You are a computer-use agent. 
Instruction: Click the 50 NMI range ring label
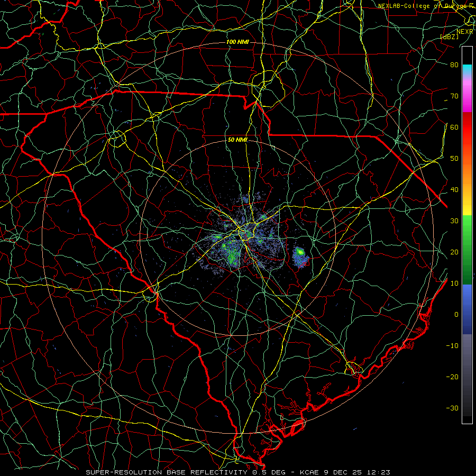(237, 140)
